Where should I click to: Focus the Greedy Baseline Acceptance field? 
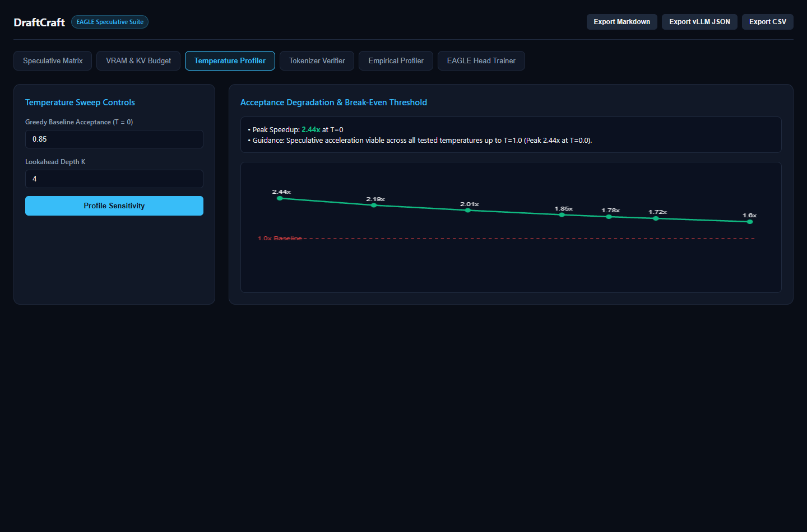click(114, 139)
